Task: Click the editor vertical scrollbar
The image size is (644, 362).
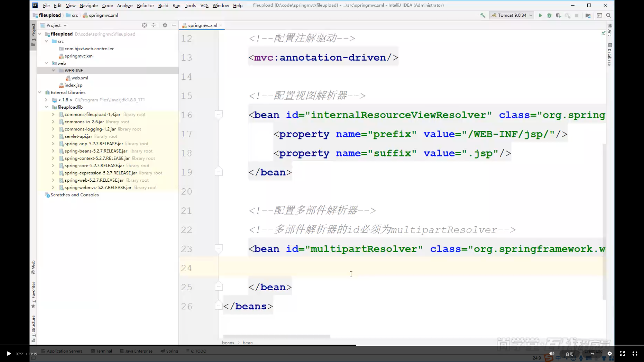Action: (604, 221)
